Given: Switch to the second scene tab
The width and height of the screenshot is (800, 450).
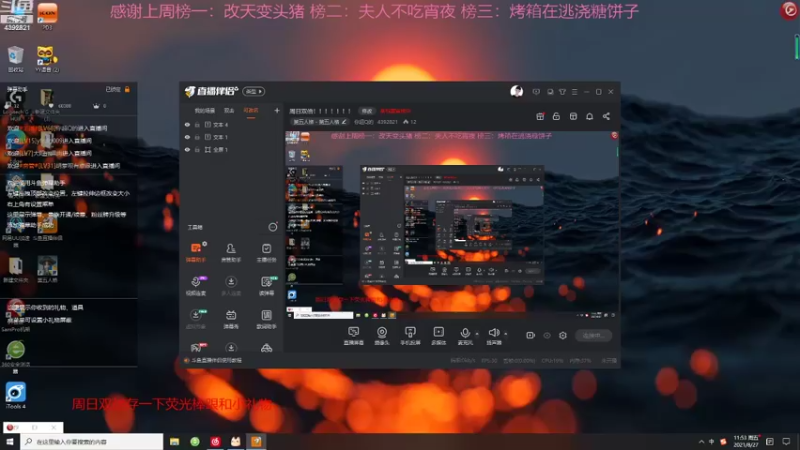Looking at the screenshot, I should [229, 111].
